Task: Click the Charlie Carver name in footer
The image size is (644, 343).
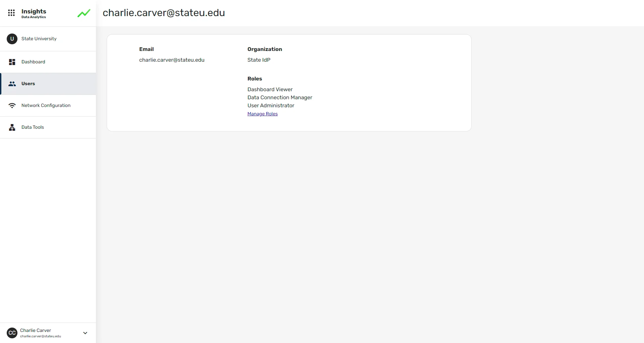Action: (x=36, y=330)
